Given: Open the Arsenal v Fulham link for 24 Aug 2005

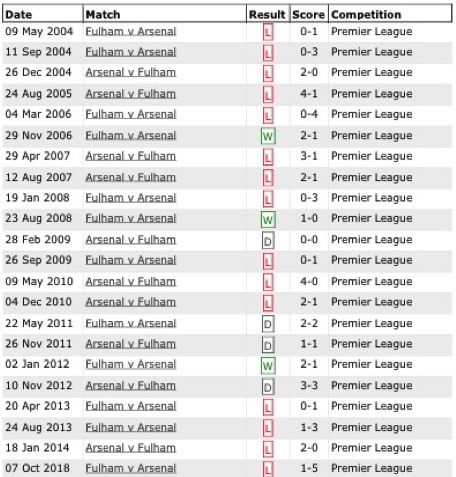Looking at the screenshot, I should point(131,94).
